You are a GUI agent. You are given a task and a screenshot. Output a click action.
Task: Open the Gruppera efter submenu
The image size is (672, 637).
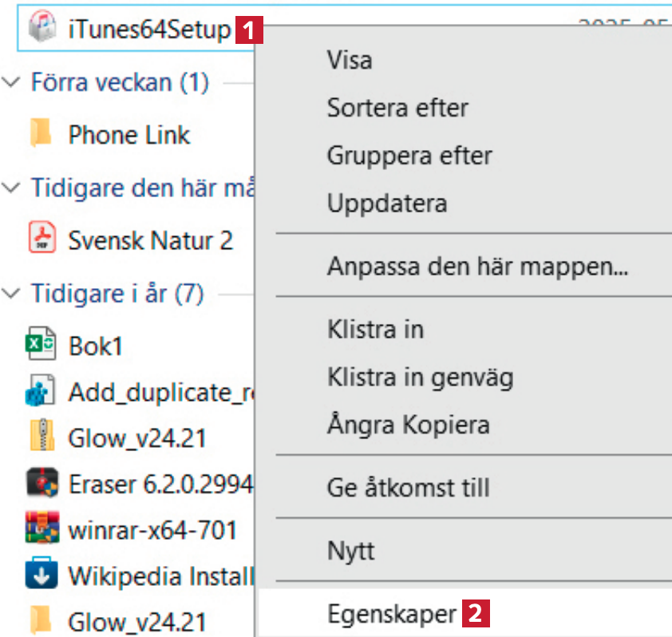click(409, 156)
